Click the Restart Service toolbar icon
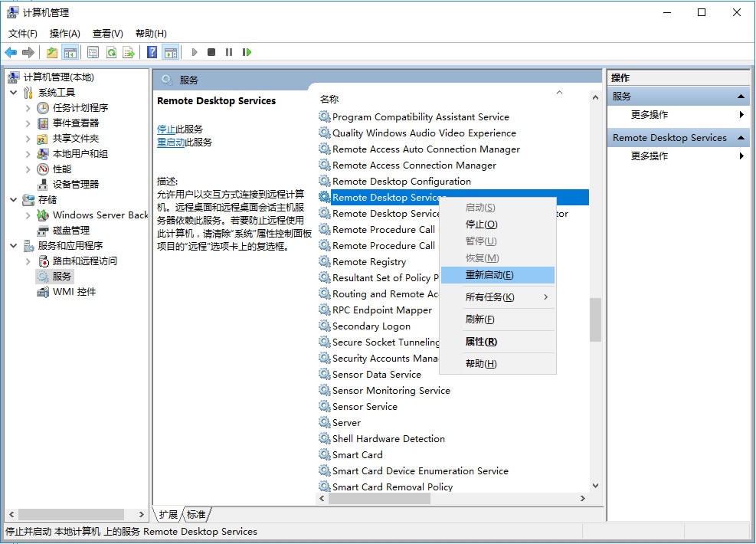756x544 pixels. [x=247, y=52]
